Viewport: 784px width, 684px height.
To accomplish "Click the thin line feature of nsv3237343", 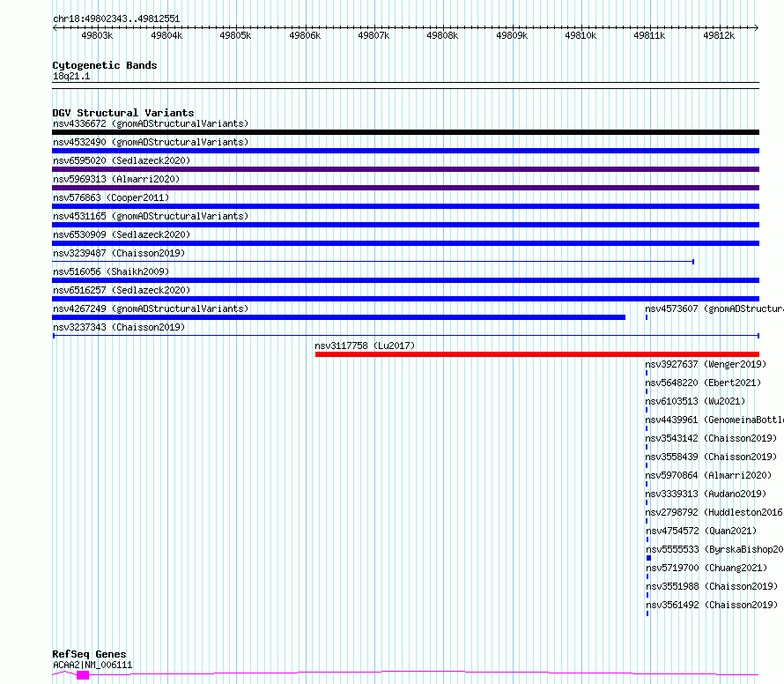I will click(405, 336).
